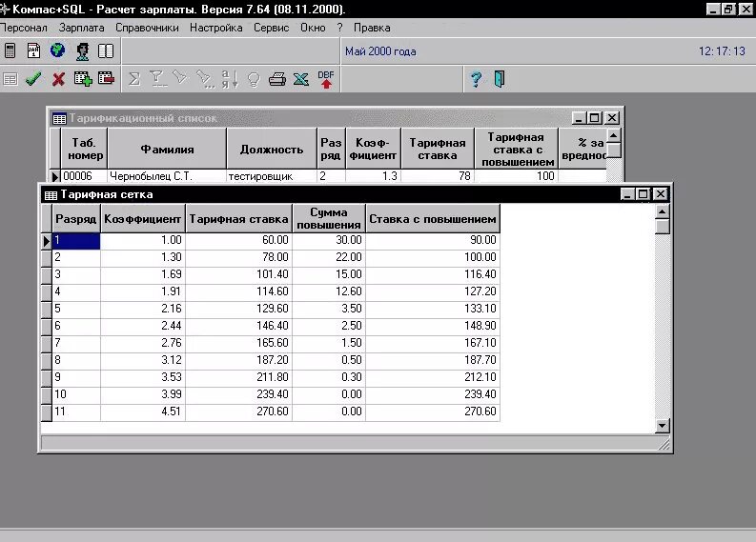Open the ? help menu
The height and width of the screenshot is (542, 756).
[340, 28]
